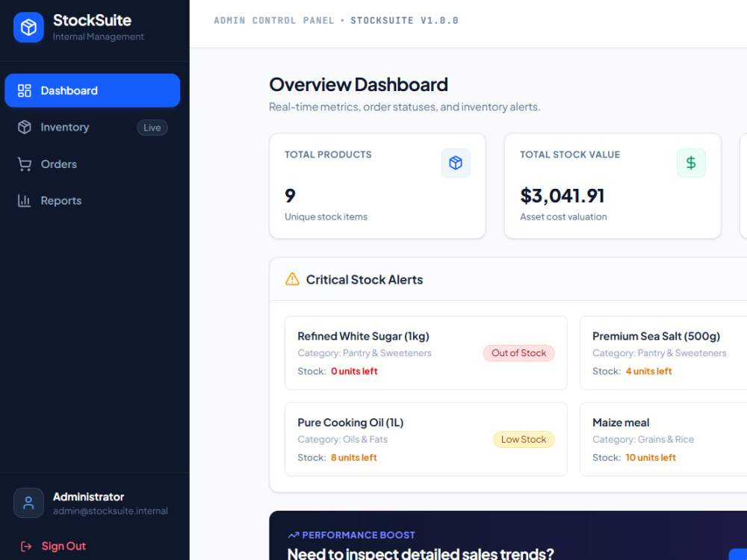The width and height of the screenshot is (747, 560).
Task: Click the Sign Out link
Action: 63,547
